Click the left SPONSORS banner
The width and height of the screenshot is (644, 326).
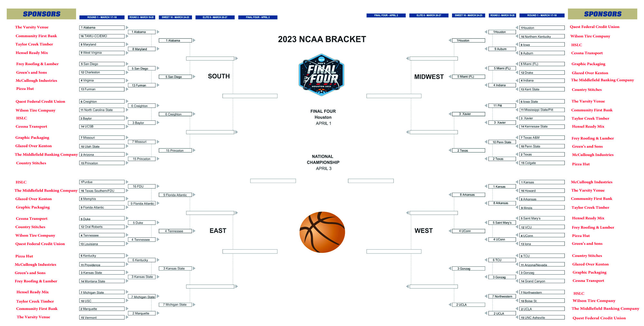pos(41,14)
